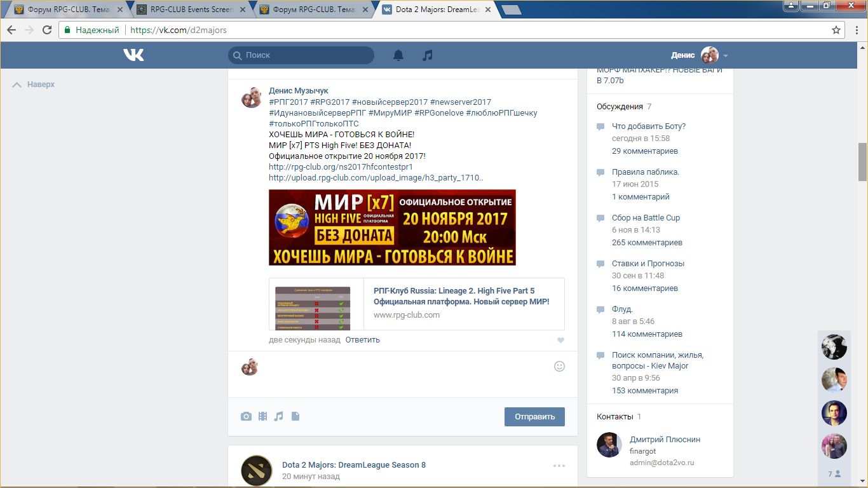Screen dimensions: 868x488
Task: Go back in browser history
Action: click(11, 30)
